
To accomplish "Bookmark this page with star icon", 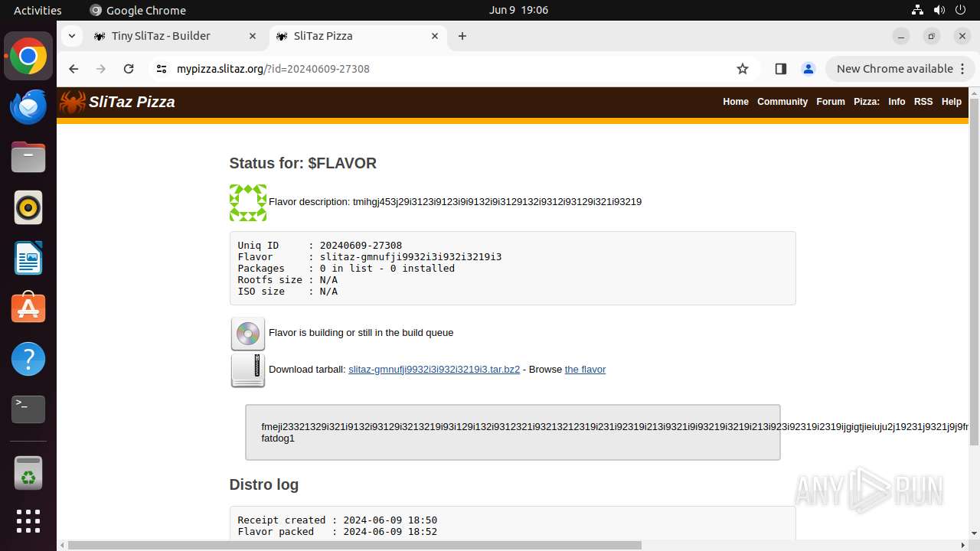I will pyautogui.click(x=743, y=69).
